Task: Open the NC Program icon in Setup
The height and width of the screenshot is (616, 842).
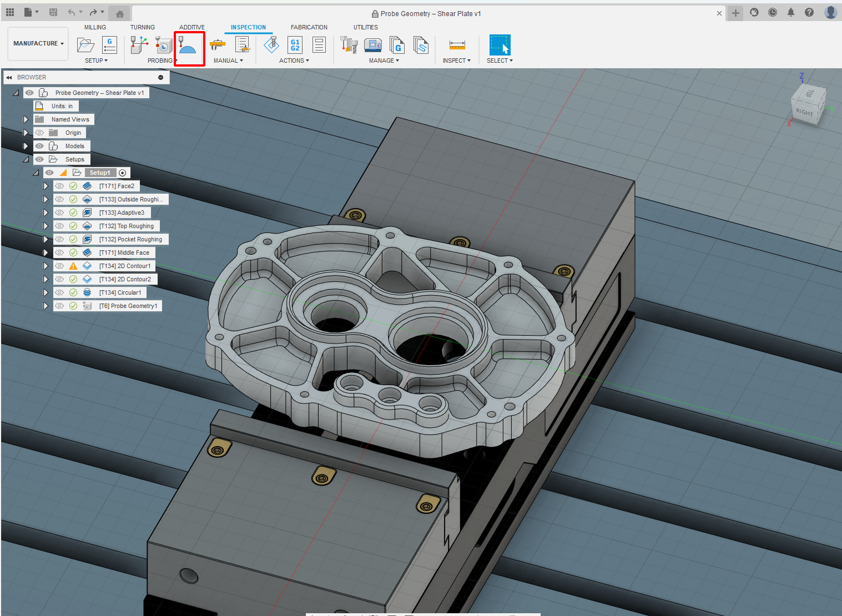Action: (109, 44)
